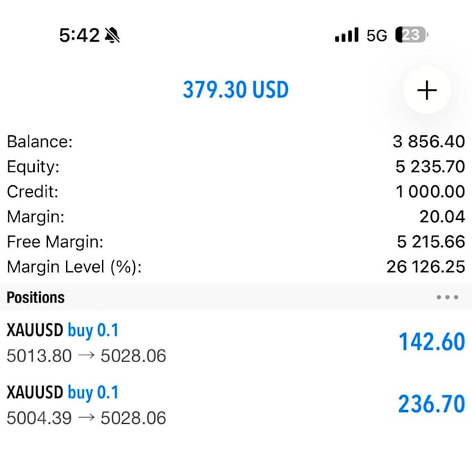Tap the battery indicator showing 23
This screenshot has height=476, width=472.
tap(412, 35)
